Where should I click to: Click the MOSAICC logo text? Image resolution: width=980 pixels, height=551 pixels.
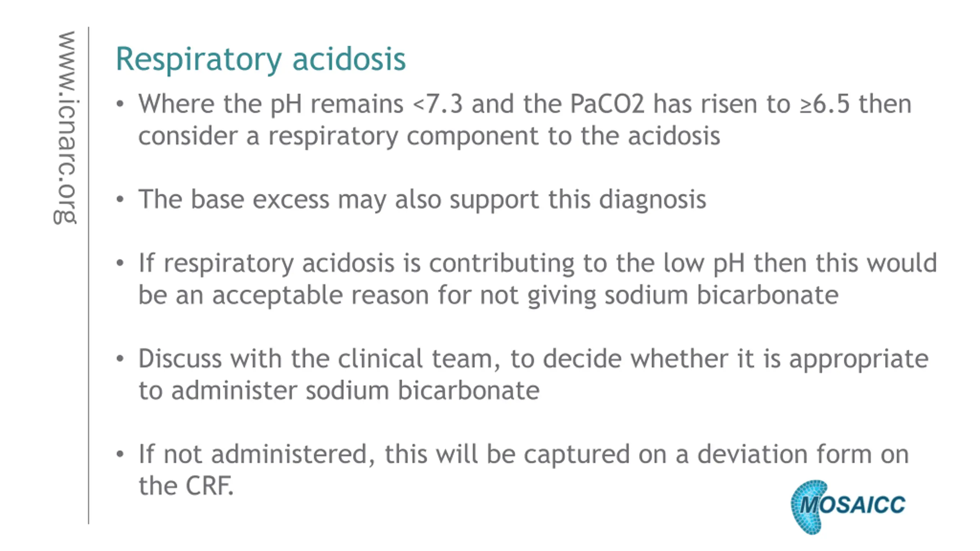pos(853,505)
